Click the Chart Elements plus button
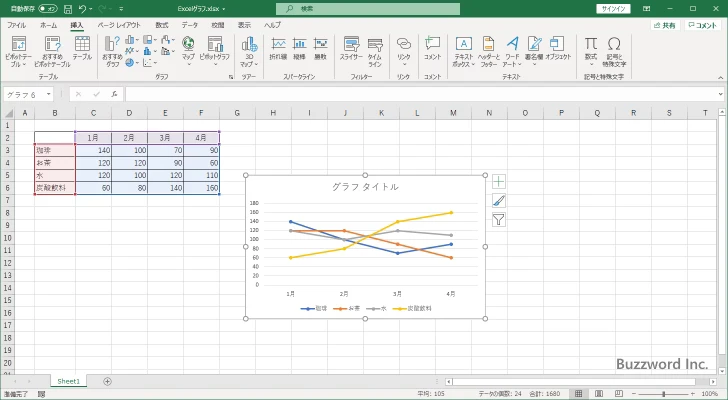 coord(499,181)
